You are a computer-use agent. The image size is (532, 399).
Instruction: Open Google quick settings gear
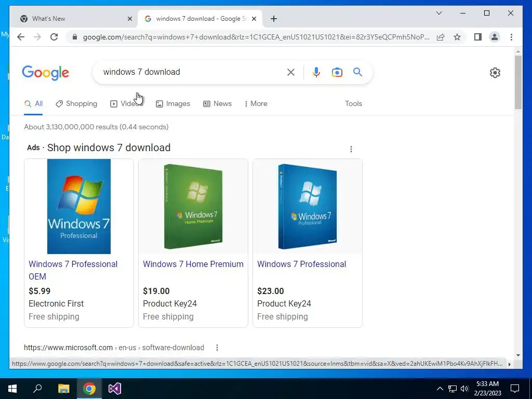pyautogui.click(x=495, y=73)
